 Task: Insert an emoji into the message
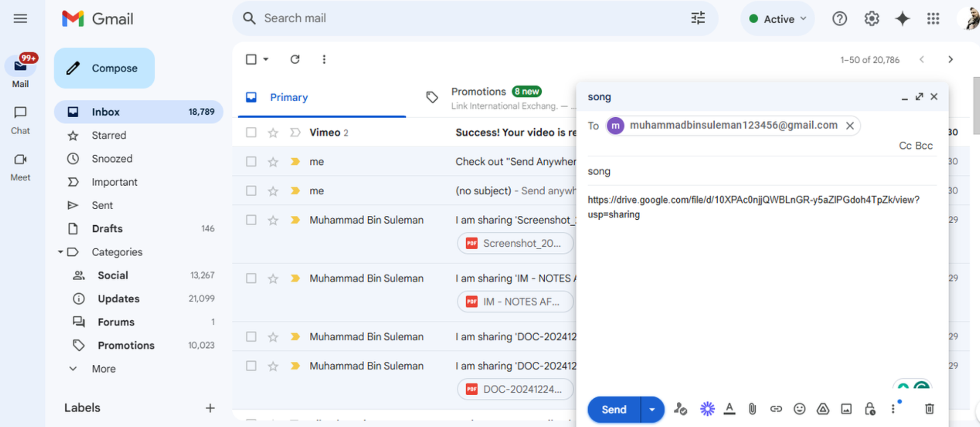[800, 409]
